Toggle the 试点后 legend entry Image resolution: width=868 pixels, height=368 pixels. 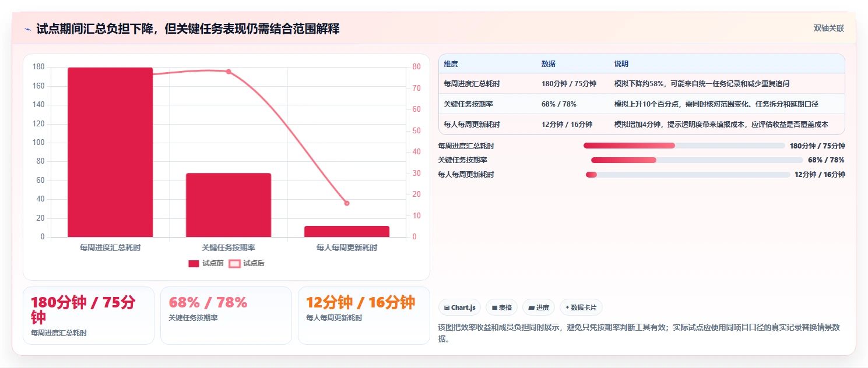(x=247, y=263)
